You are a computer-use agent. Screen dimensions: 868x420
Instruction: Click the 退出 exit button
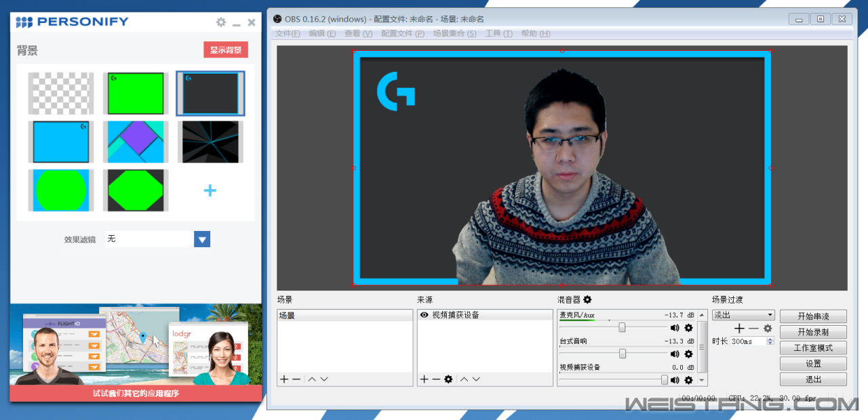(813, 379)
